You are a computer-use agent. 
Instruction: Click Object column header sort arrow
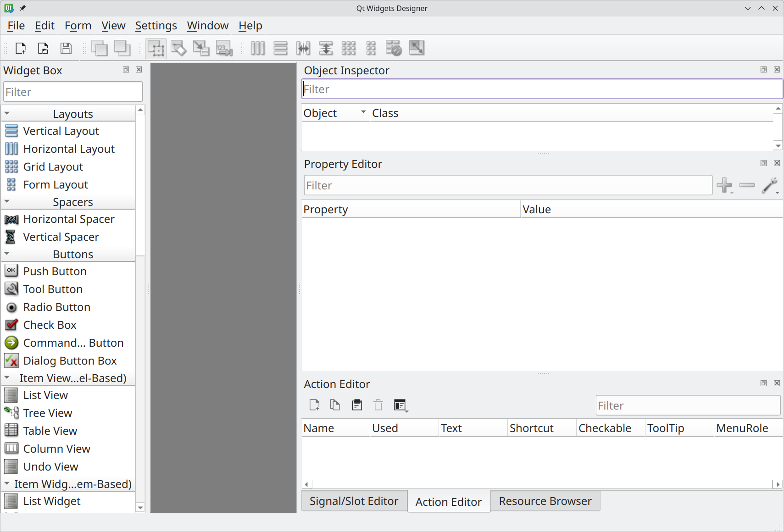point(363,112)
